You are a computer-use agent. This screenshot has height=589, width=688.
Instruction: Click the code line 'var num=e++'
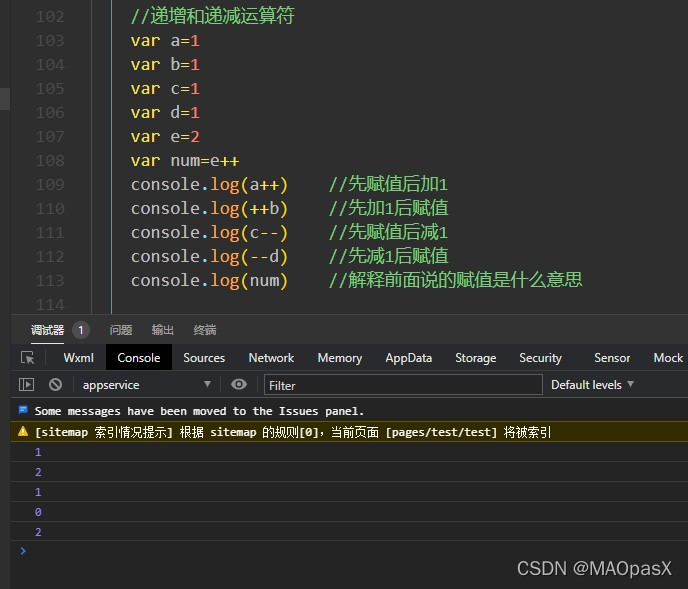[185, 161]
